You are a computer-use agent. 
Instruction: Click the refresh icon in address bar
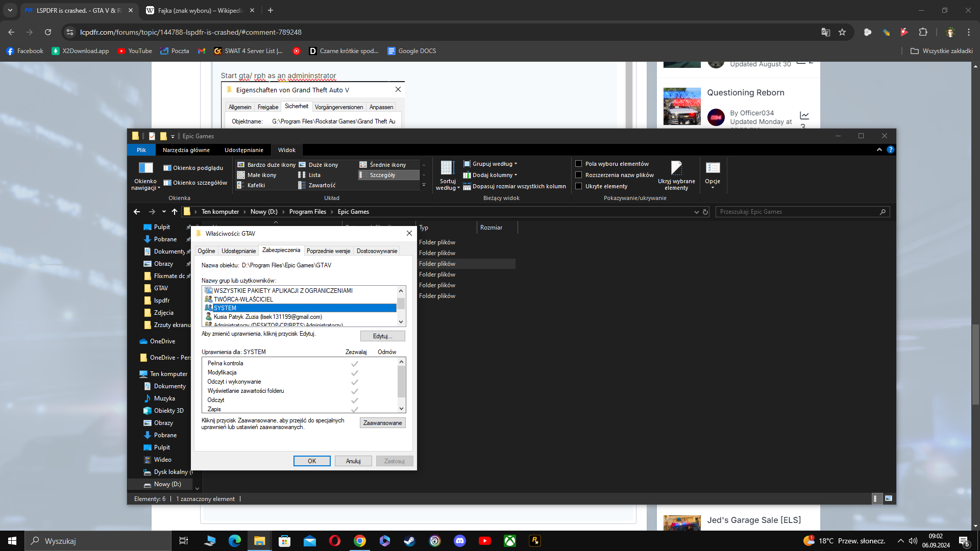point(705,212)
